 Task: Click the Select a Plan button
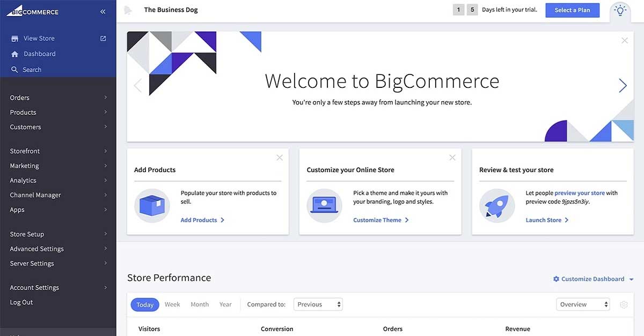pos(573,10)
